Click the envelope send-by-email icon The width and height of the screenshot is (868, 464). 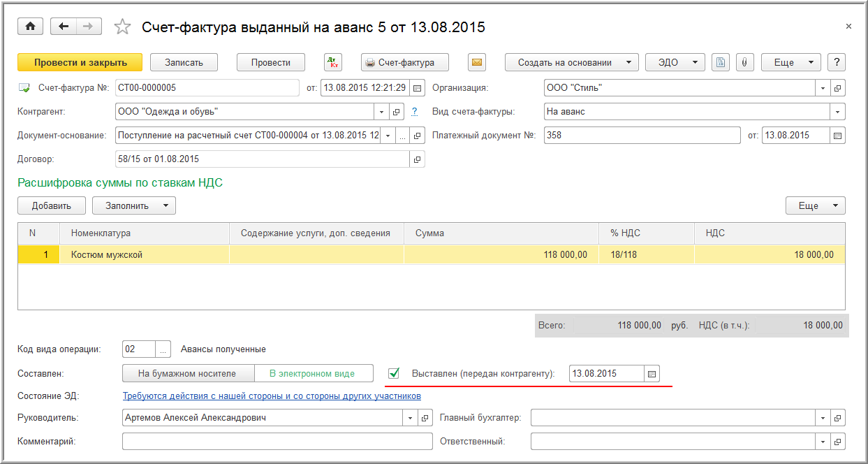pos(477,62)
